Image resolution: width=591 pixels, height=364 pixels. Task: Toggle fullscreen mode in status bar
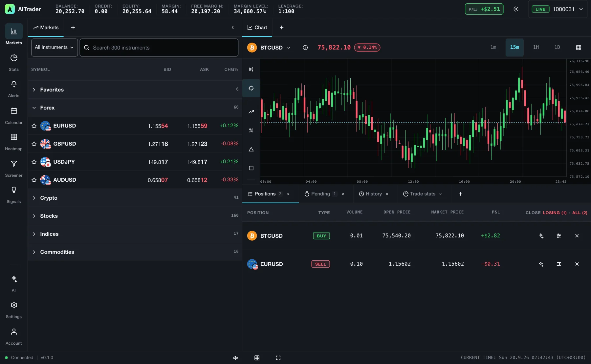(278, 358)
